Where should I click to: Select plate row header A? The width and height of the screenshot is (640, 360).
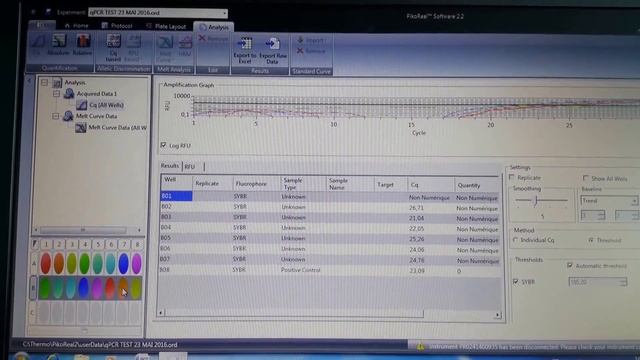34,263
